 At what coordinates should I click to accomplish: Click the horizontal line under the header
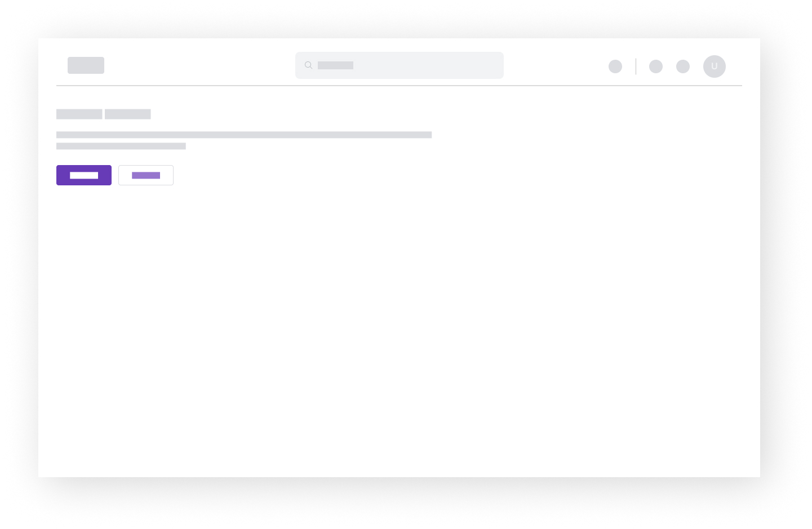(x=399, y=86)
